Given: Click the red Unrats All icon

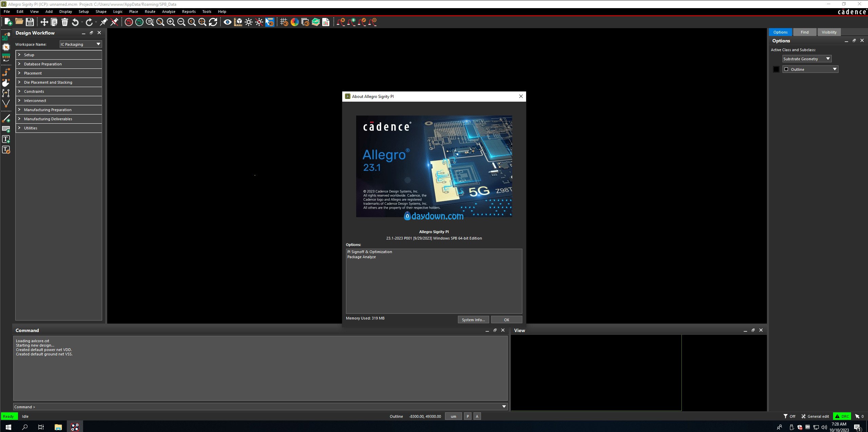Looking at the screenshot, I should (129, 22).
